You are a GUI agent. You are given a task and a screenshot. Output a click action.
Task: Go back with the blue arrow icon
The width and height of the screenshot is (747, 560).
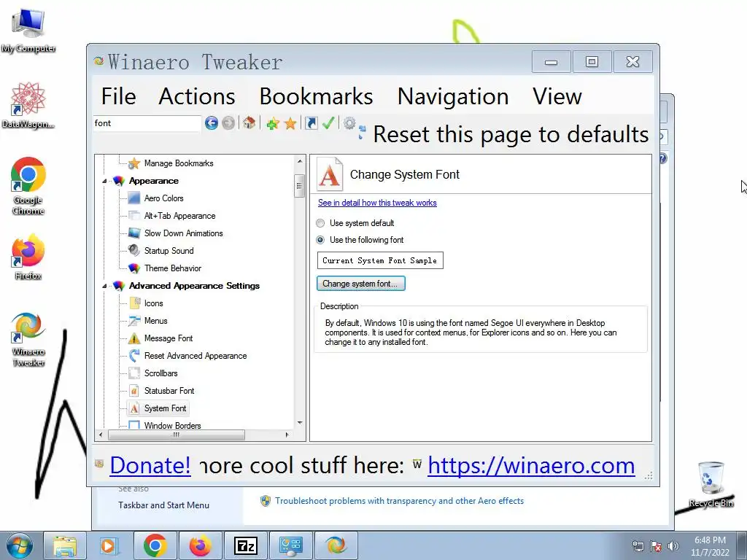pyautogui.click(x=212, y=123)
